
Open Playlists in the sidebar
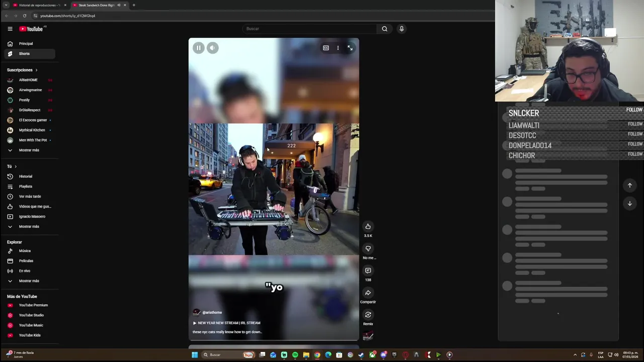pos(29,187)
